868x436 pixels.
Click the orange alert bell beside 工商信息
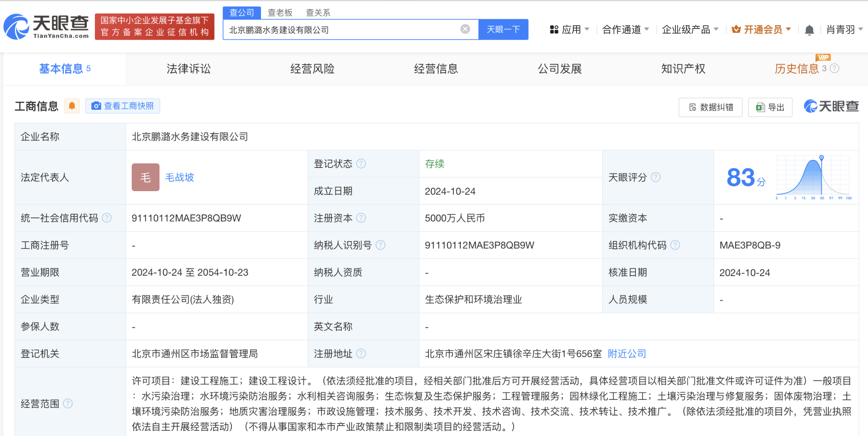[x=72, y=106]
